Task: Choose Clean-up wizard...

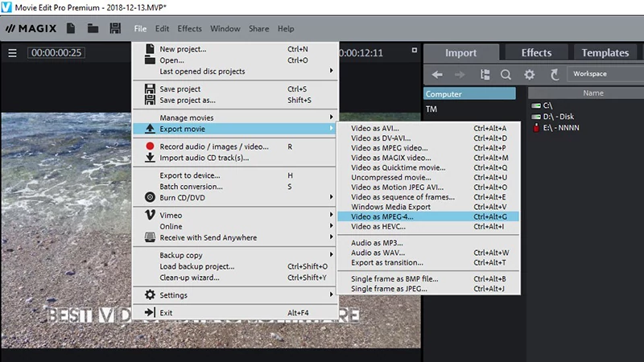Action: [x=236, y=278]
